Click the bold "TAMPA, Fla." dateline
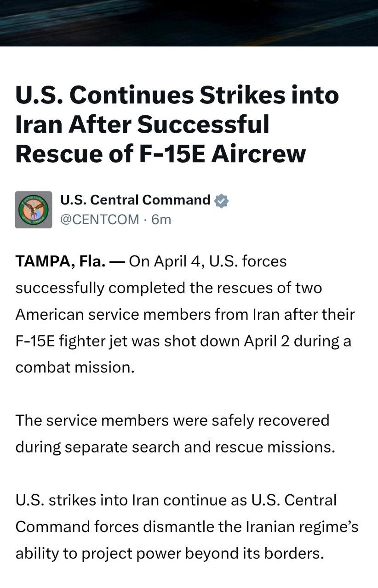The width and height of the screenshot is (378, 588). tap(61, 261)
